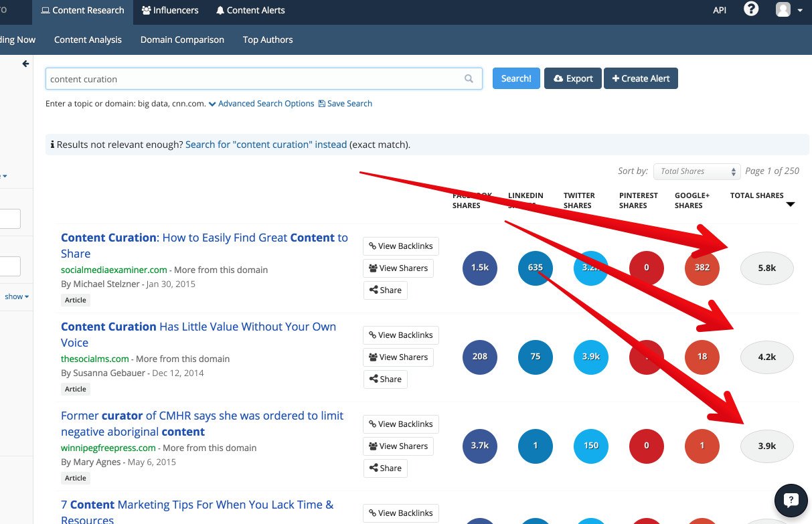View Backlinks for thesocialms article
The width and height of the screenshot is (812, 524).
pos(401,335)
